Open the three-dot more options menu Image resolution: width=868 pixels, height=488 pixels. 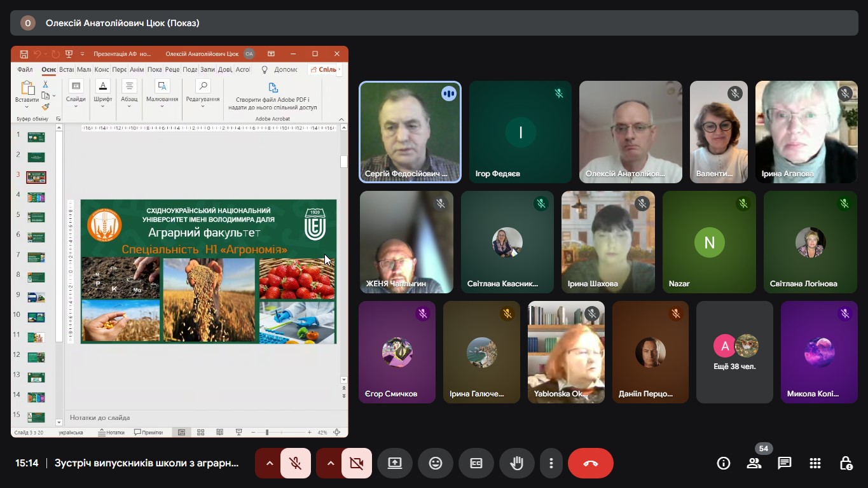coord(551,463)
